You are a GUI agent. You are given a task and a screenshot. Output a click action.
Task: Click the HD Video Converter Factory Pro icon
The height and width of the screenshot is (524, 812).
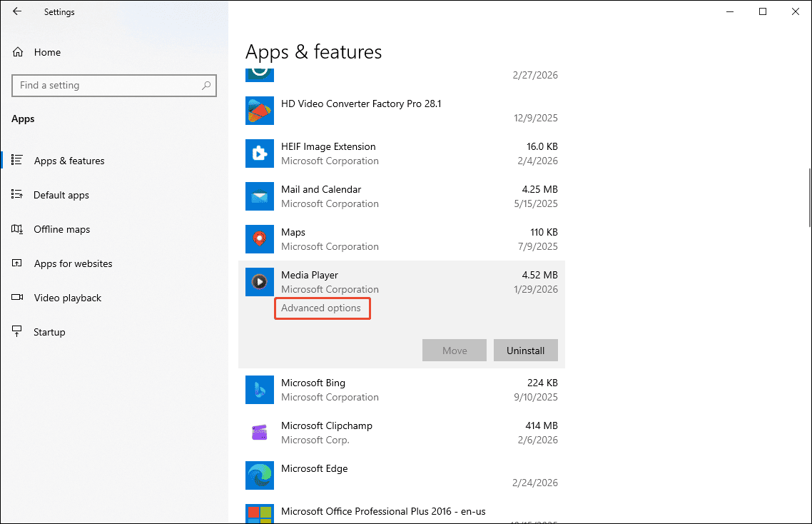tap(259, 111)
